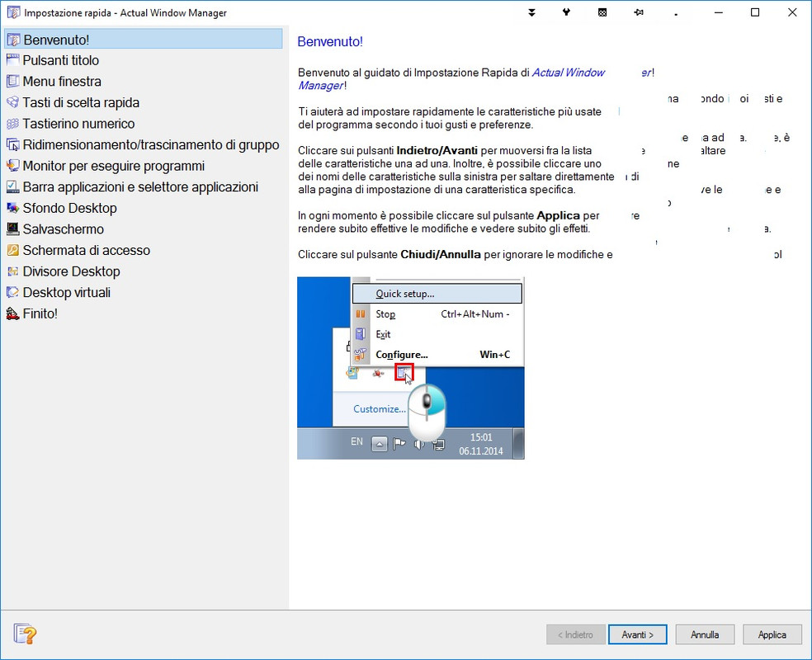The image size is (812, 660).
Task: Click the double-arrow roll-up title bar icon
Action: 531,12
